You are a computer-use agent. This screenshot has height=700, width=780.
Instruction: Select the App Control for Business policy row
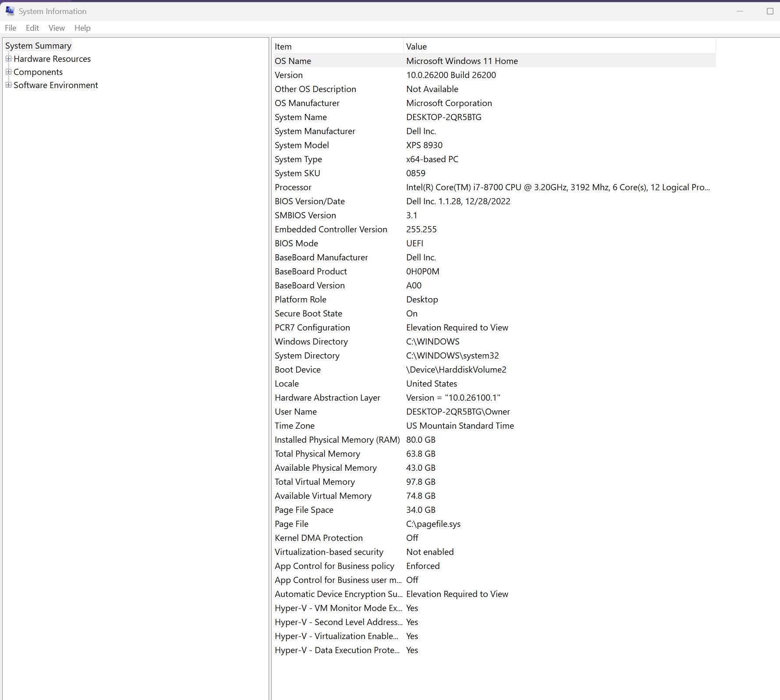point(494,566)
